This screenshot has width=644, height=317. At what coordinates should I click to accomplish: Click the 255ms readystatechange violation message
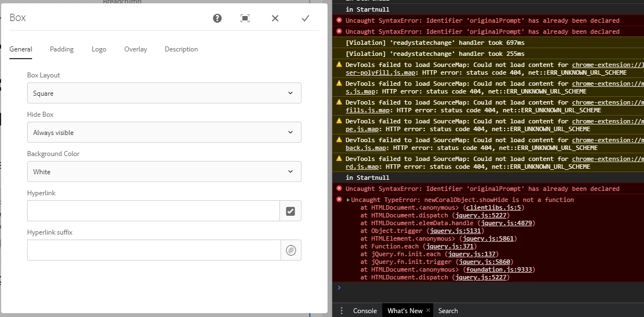(x=435, y=54)
